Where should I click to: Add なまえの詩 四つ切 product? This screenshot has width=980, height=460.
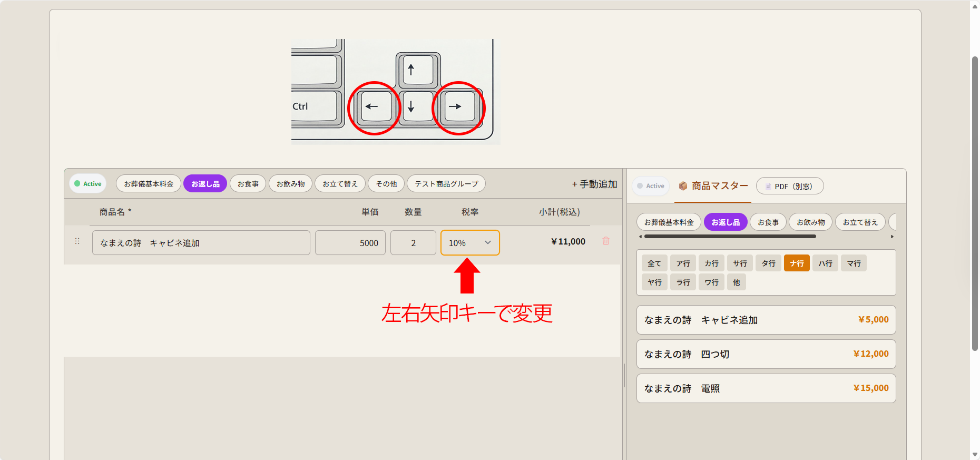point(766,354)
